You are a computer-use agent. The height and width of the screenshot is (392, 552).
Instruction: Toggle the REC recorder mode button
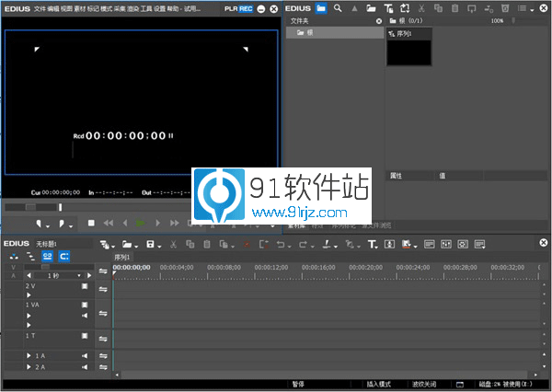tap(246, 8)
